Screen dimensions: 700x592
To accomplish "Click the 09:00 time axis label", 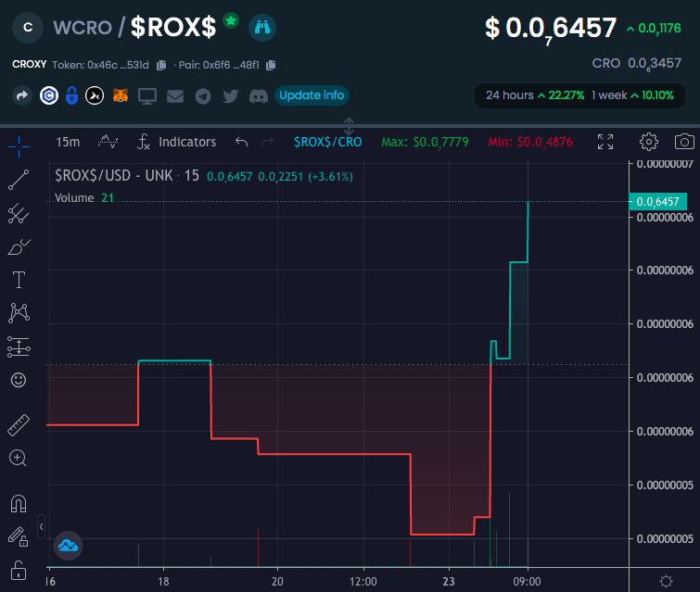I will point(528,581).
